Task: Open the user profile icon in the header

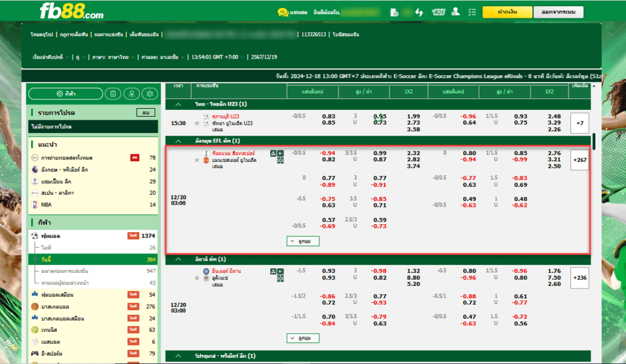Action: click(455, 12)
